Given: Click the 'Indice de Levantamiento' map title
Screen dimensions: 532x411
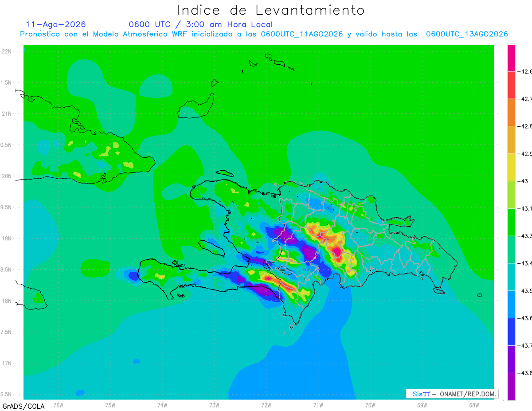Looking at the screenshot, I should click(271, 10).
